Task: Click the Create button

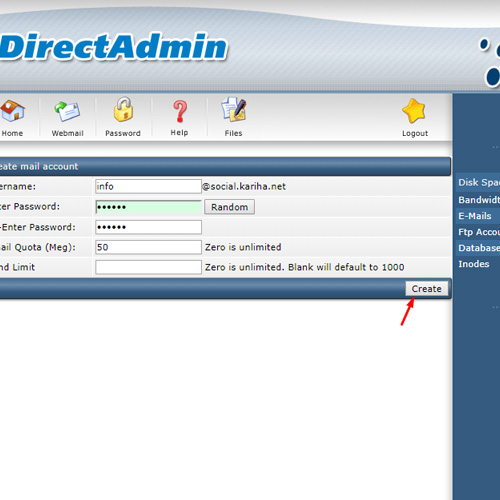Action: tap(427, 289)
